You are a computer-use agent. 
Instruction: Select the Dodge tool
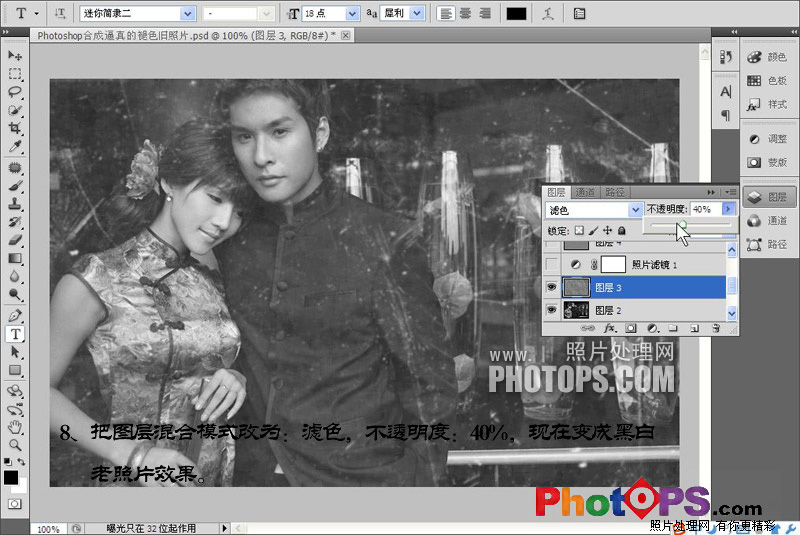(x=15, y=294)
